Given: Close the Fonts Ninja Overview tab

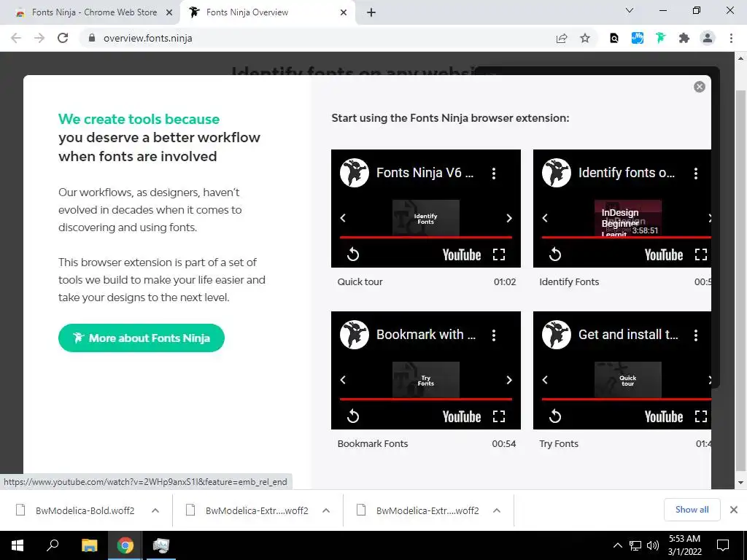Looking at the screenshot, I should [x=344, y=12].
